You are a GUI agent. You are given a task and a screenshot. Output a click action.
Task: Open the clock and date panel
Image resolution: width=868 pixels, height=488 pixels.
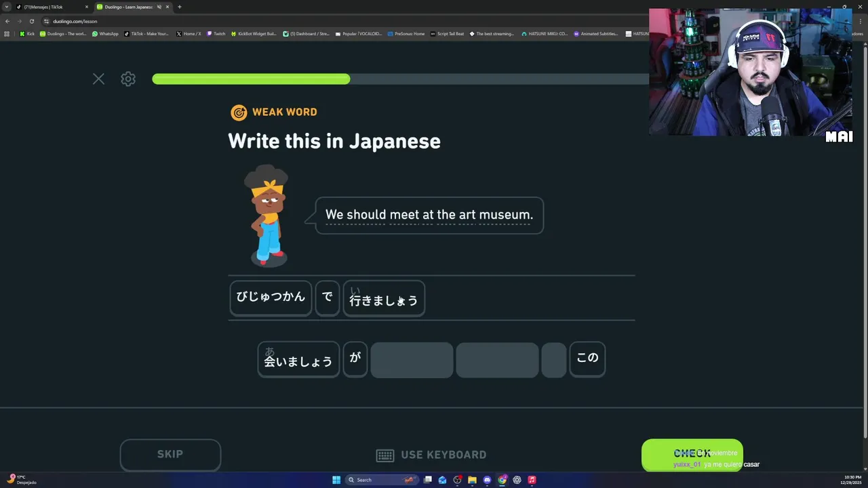852,480
